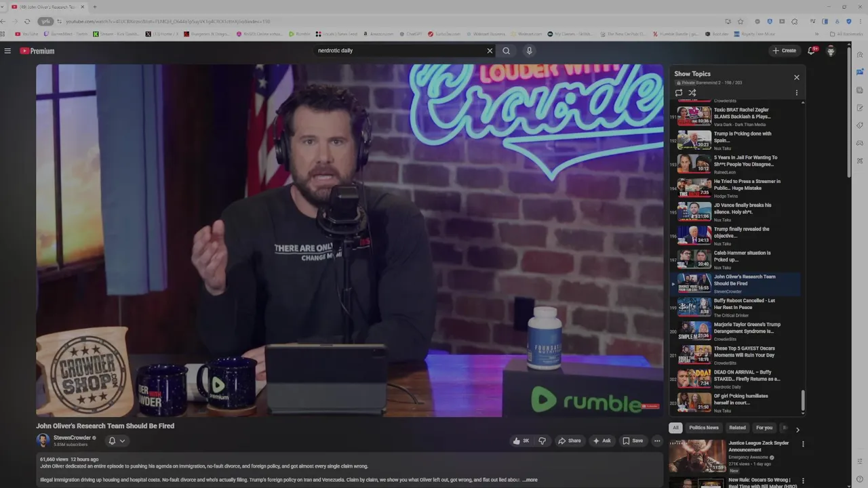
Task: Select 'Trump finally revealed the objective' playlist item
Action: click(735, 235)
